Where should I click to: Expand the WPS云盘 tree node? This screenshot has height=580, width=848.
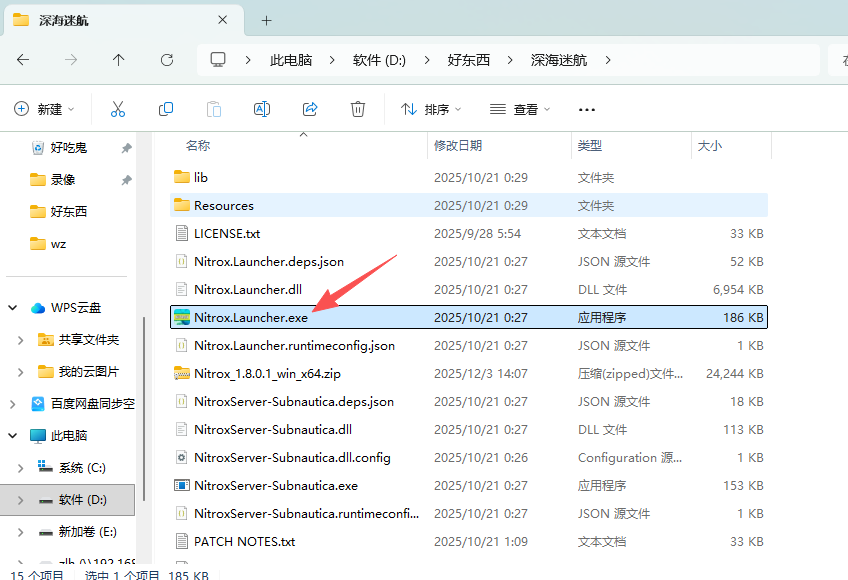click(11, 308)
